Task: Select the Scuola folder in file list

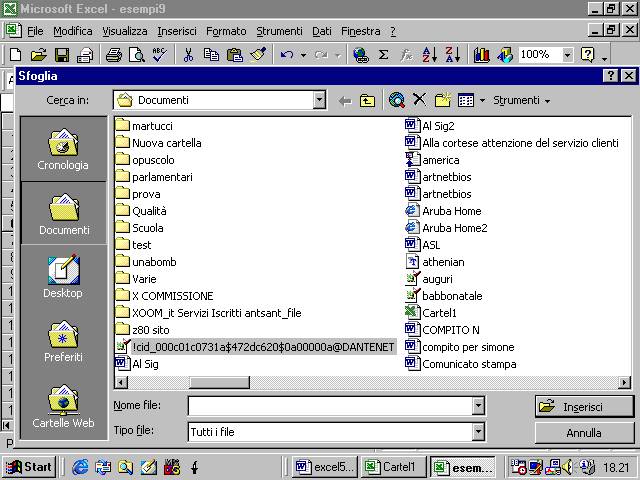Action: 147,228
